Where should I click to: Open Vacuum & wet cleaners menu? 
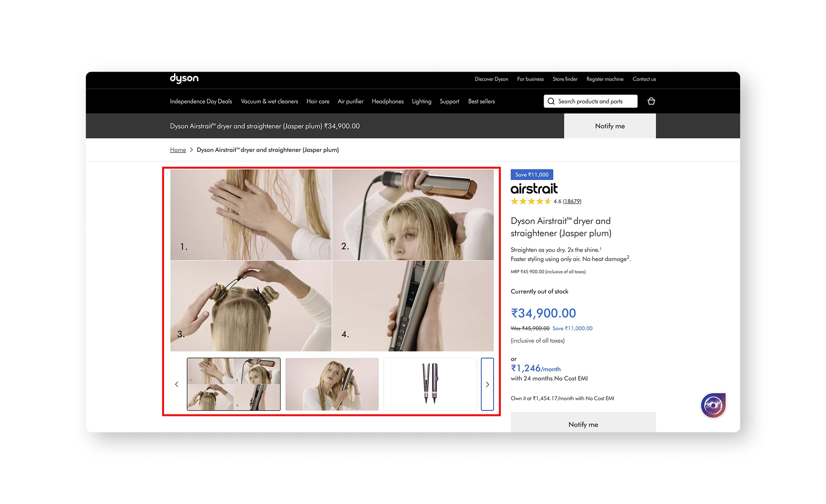coord(269,101)
